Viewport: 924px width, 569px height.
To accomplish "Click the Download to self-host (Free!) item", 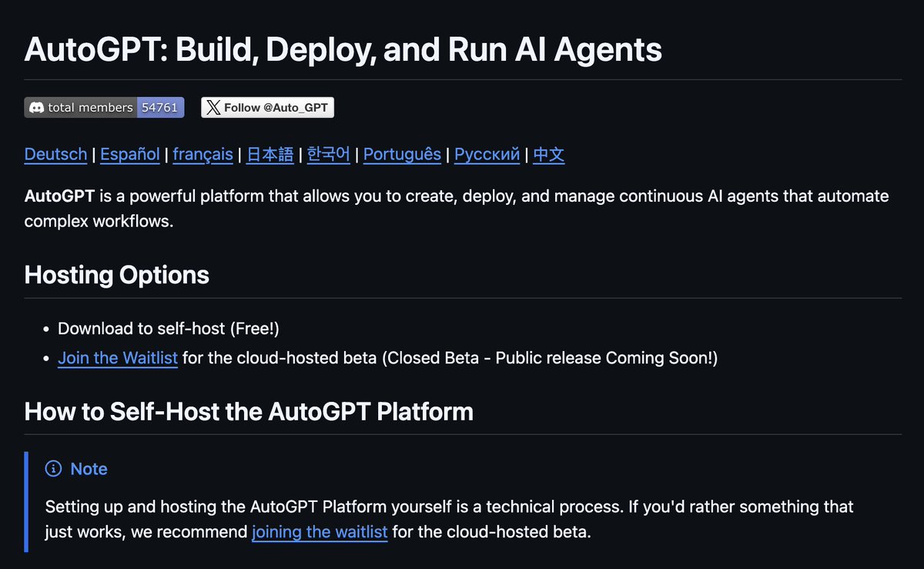I will (x=169, y=329).
